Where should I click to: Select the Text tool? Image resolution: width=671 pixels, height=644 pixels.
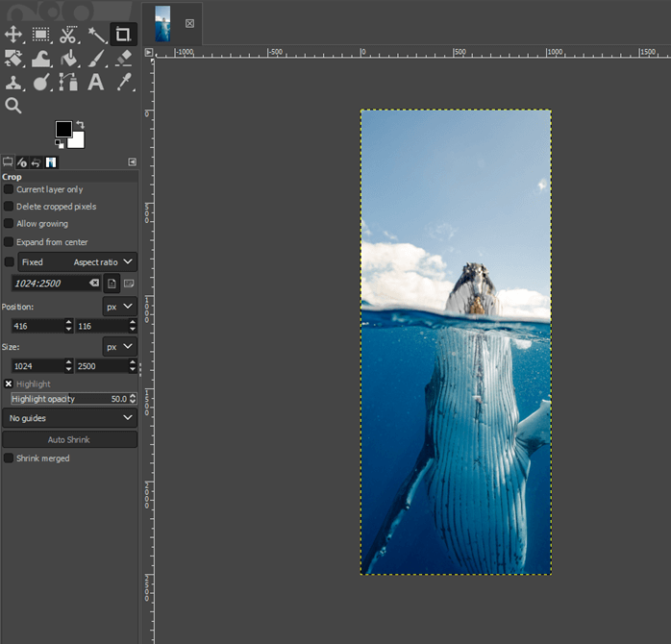96,83
